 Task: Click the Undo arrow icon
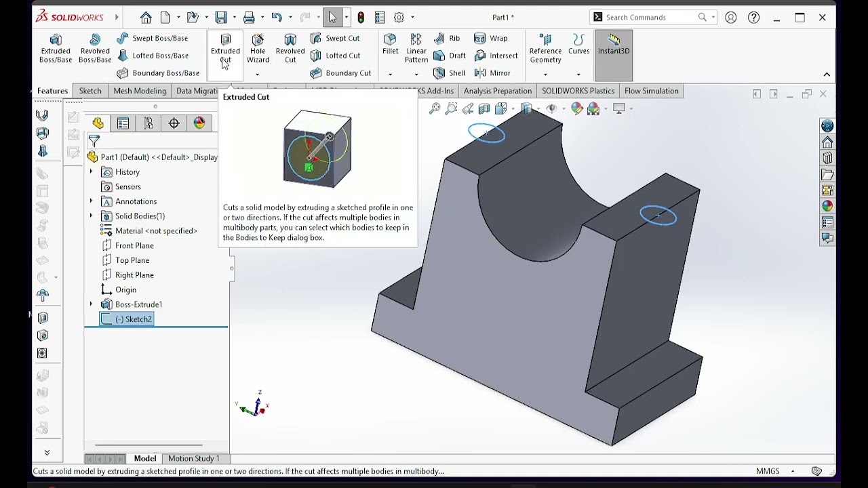click(277, 18)
